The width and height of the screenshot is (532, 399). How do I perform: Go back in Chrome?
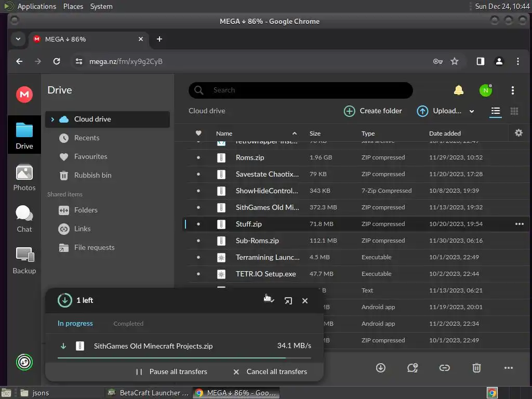point(19,61)
